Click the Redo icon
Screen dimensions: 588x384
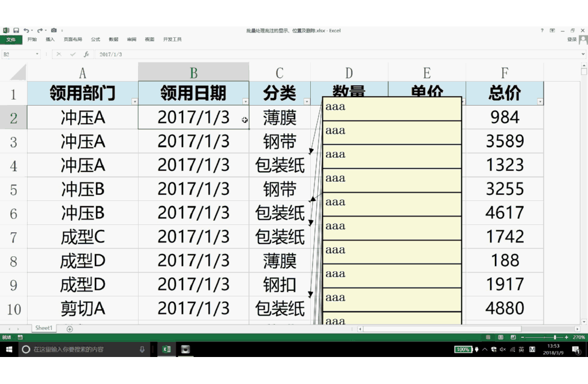(39, 30)
